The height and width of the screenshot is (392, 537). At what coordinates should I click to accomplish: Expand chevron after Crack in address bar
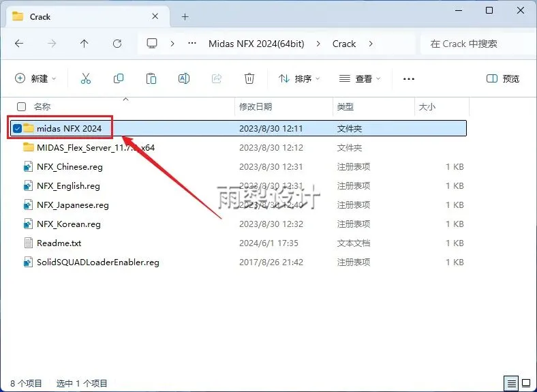[x=371, y=44]
